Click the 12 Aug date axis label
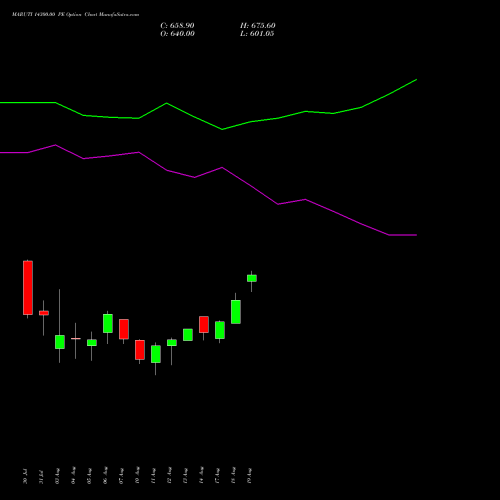The height and width of the screenshot is (500, 500). click(x=170, y=476)
